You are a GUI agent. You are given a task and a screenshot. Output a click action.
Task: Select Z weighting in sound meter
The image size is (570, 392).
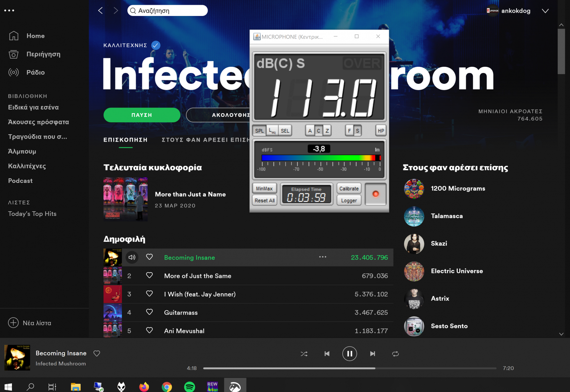(327, 131)
